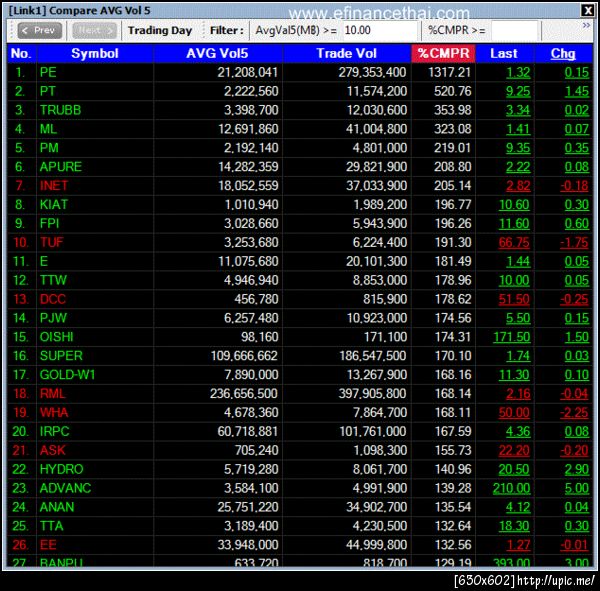600x591 pixels.
Task: Select the TRUBB symbol
Action: point(60,110)
